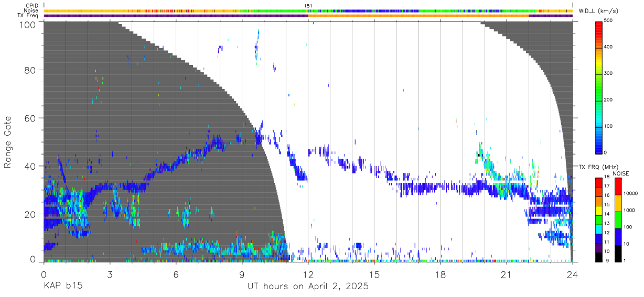This screenshot has width=644, height=297.
Task: Click the 15 tick on the TX frequency legend
Action: [x=607, y=204]
